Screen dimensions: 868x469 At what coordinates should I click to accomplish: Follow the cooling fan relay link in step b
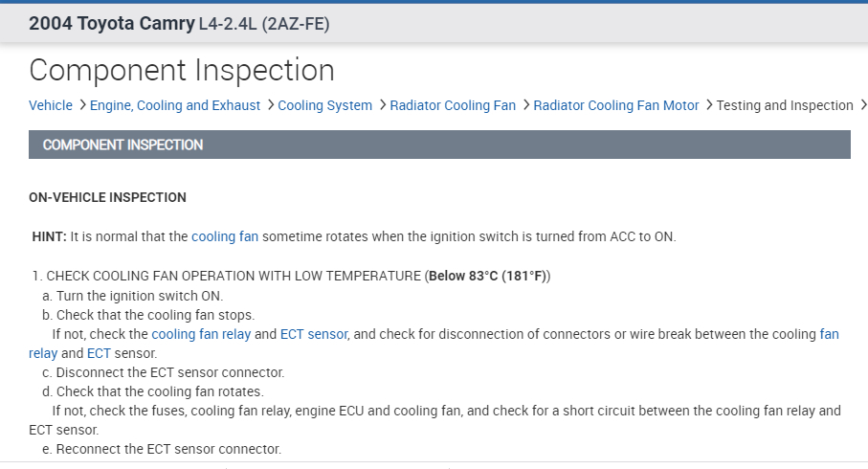[x=200, y=334]
